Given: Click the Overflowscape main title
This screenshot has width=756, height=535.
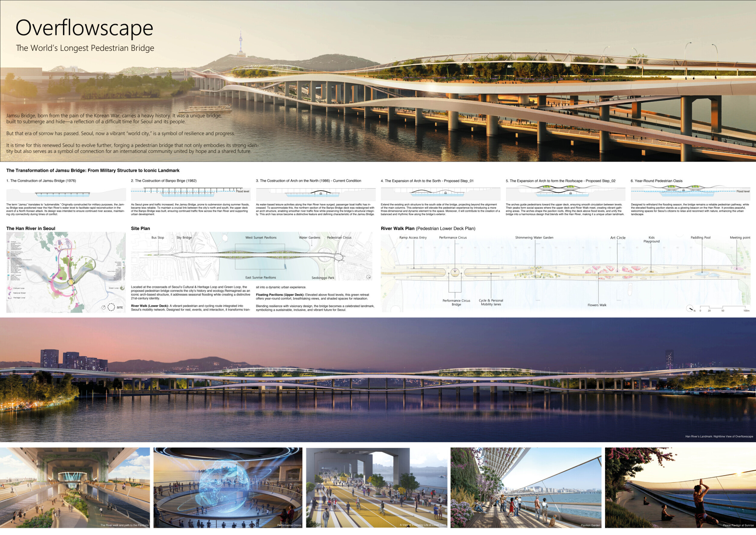Looking at the screenshot, I should pyautogui.click(x=84, y=28).
